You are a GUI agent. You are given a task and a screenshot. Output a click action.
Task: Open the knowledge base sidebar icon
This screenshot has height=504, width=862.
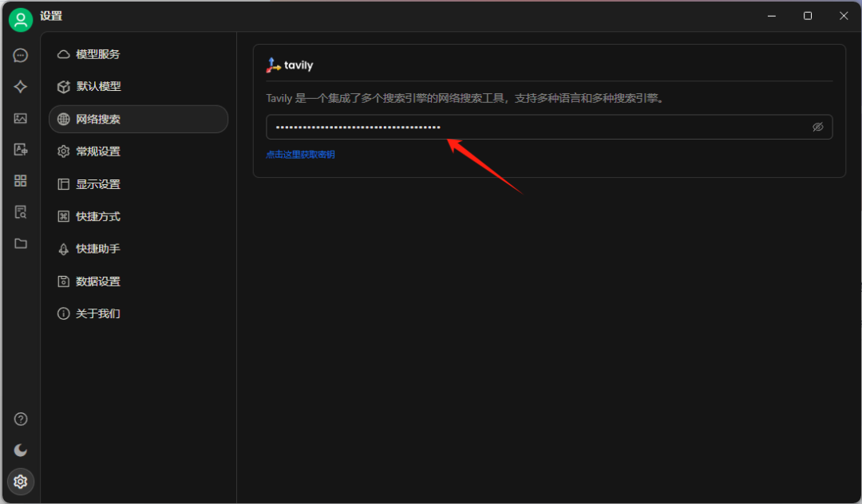coord(20,212)
